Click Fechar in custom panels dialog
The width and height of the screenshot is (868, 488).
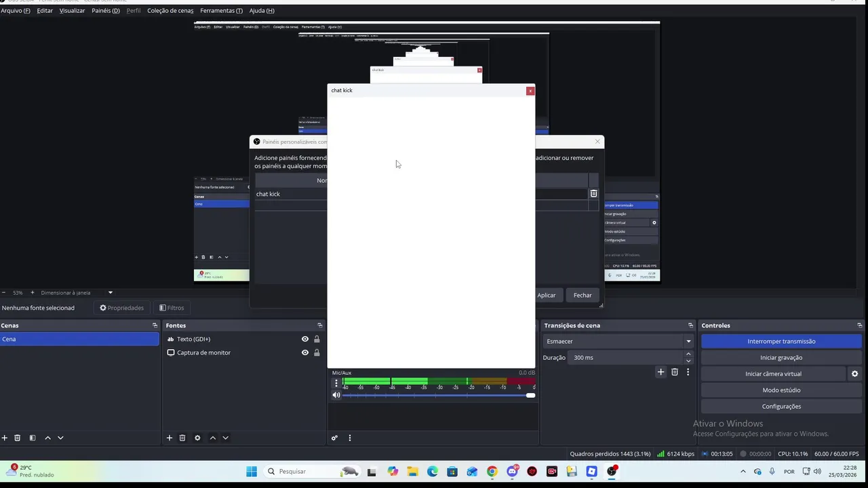[x=583, y=296]
